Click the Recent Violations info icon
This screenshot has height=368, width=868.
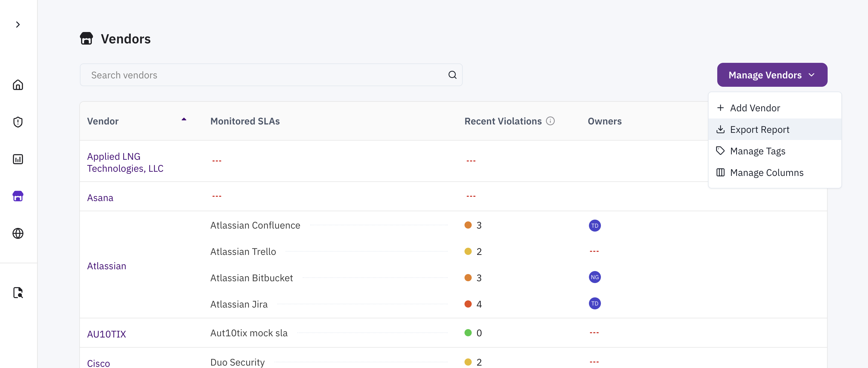pyautogui.click(x=550, y=121)
